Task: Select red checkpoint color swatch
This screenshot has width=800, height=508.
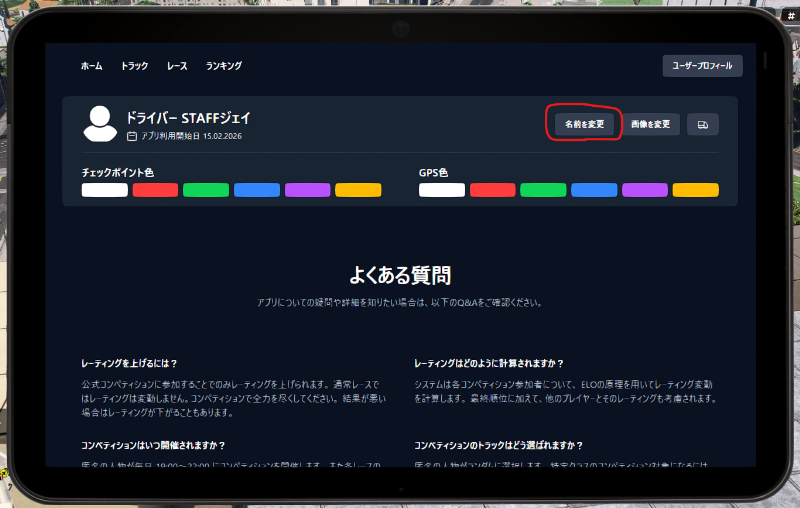Action: pyautogui.click(x=155, y=190)
